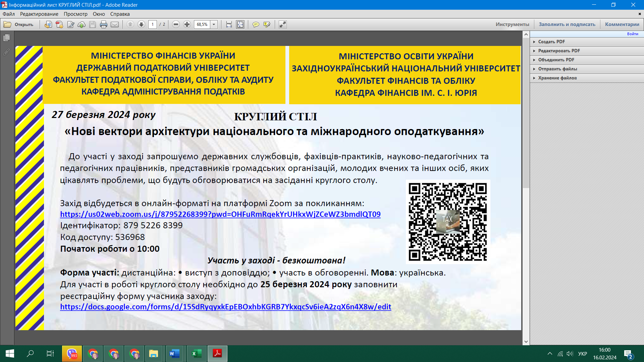
Task: Click the save floppy disk icon
Action: pos(93,24)
